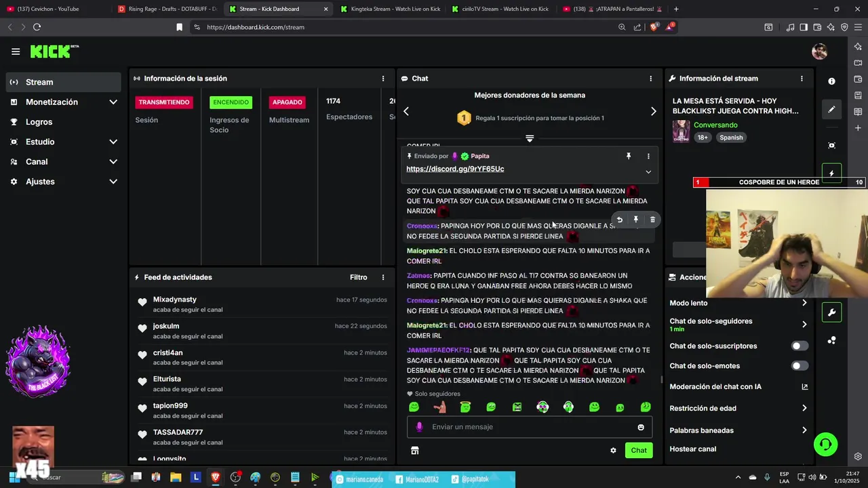Delete the hovered chat message with trash icon
The width and height of the screenshot is (868, 488).
(x=653, y=220)
